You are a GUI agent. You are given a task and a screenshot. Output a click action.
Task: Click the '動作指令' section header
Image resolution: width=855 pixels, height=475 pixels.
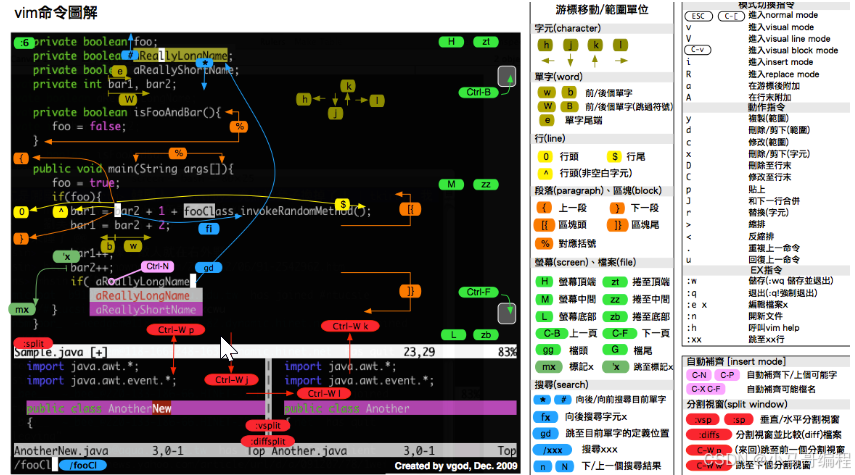[766, 107]
